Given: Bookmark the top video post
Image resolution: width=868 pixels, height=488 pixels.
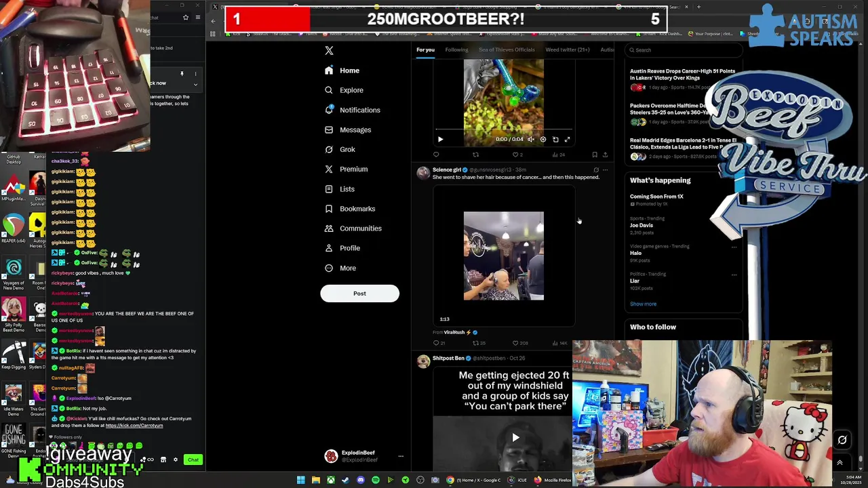Looking at the screenshot, I should (595, 155).
